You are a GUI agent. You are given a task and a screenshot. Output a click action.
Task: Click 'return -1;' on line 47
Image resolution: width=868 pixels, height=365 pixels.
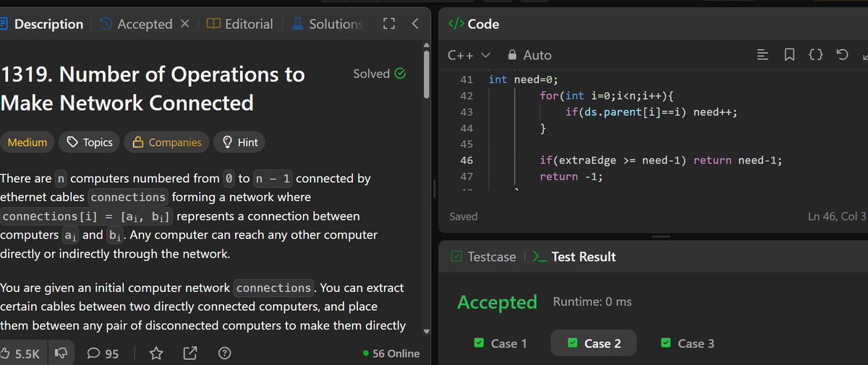click(571, 176)
